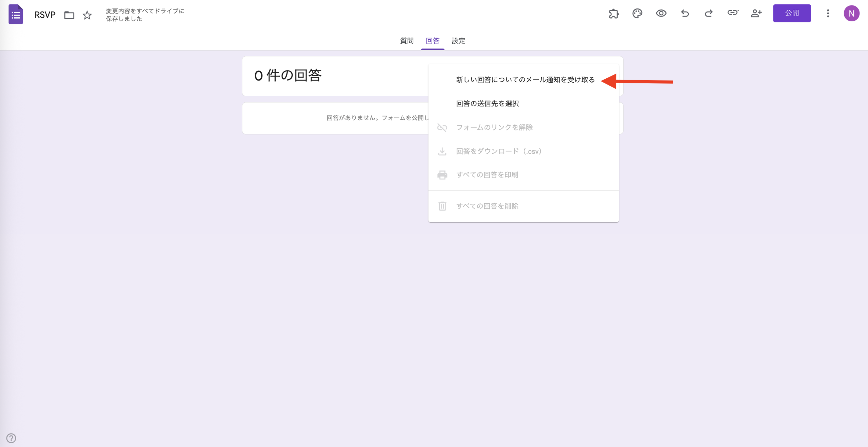The height and width of the screenshot is (447, 868).
Task: Add collaborators using the person-plus icon
Action: click(x=756, y=14)
